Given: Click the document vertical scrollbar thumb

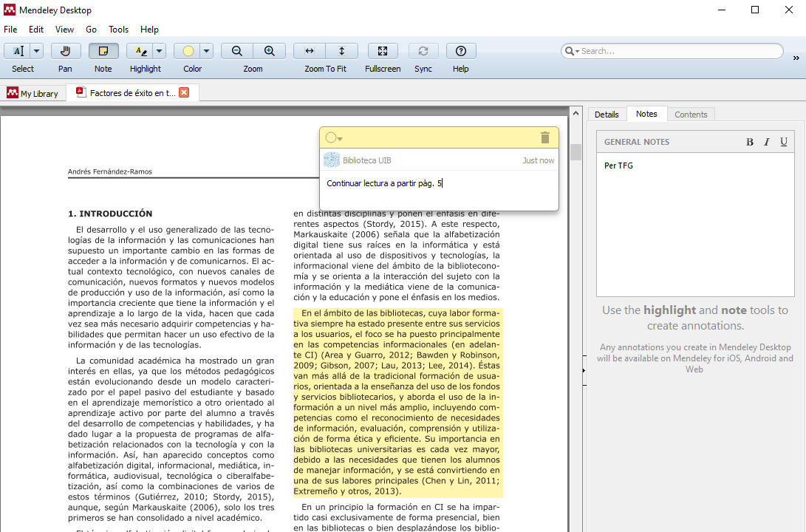Looking at the screenshot, I should 576,152.
